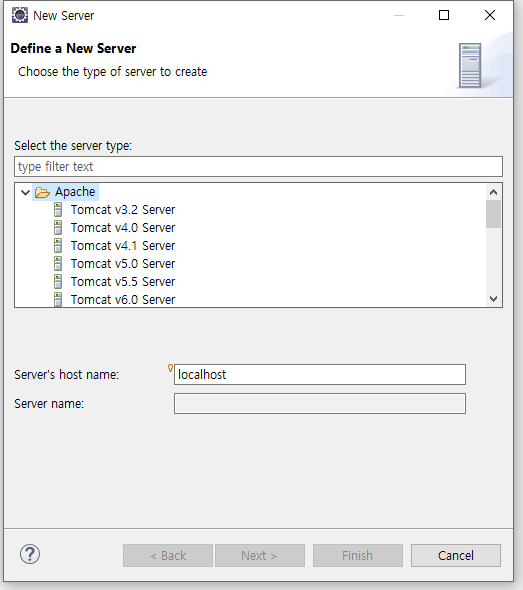
Task: Focus the type filter text field
Action: coord(258,167)
